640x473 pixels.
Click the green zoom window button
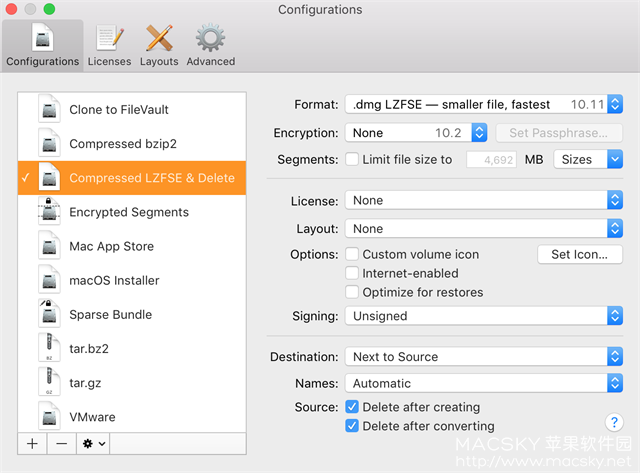click(49, 9)
